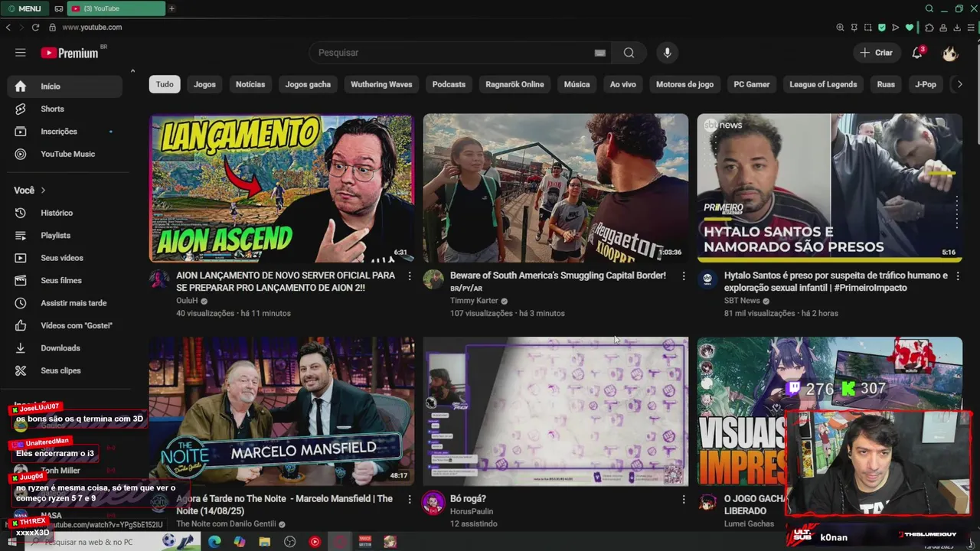Select the Ao vivo filter chip
Viewport: 980px width, 551px height.
[622, 84]
